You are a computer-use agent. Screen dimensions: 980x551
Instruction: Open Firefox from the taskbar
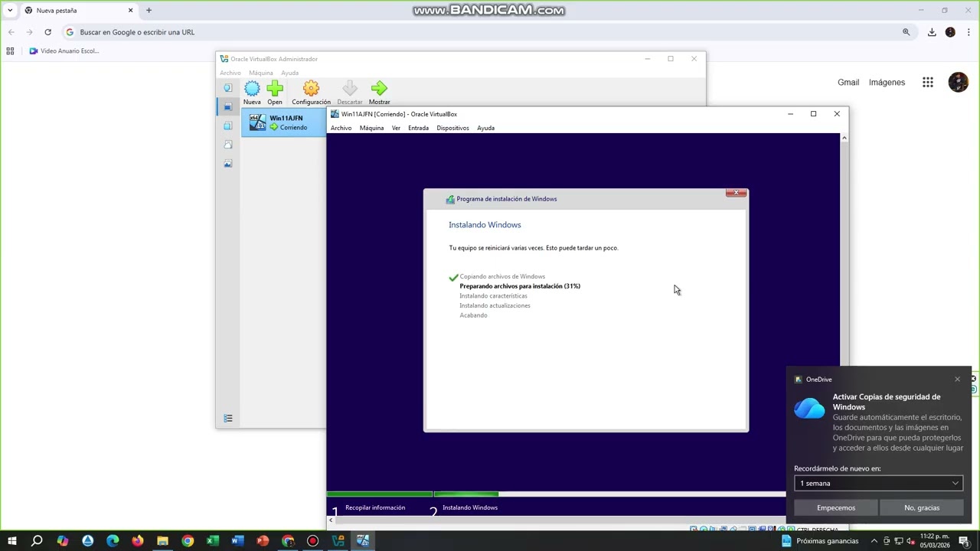coord(137,541)
